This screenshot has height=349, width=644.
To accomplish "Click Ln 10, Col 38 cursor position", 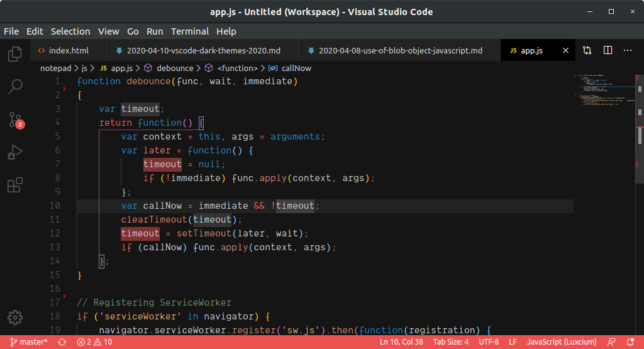I will [401, 342].
